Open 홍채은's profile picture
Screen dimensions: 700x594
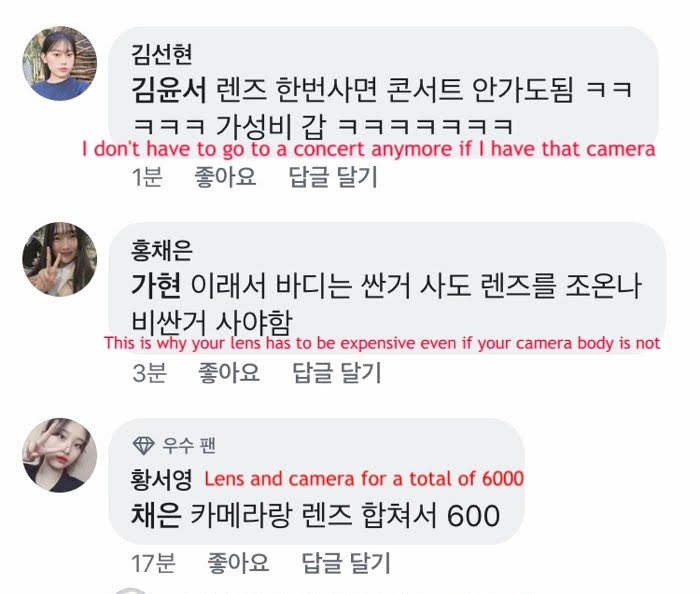[60, 259]
